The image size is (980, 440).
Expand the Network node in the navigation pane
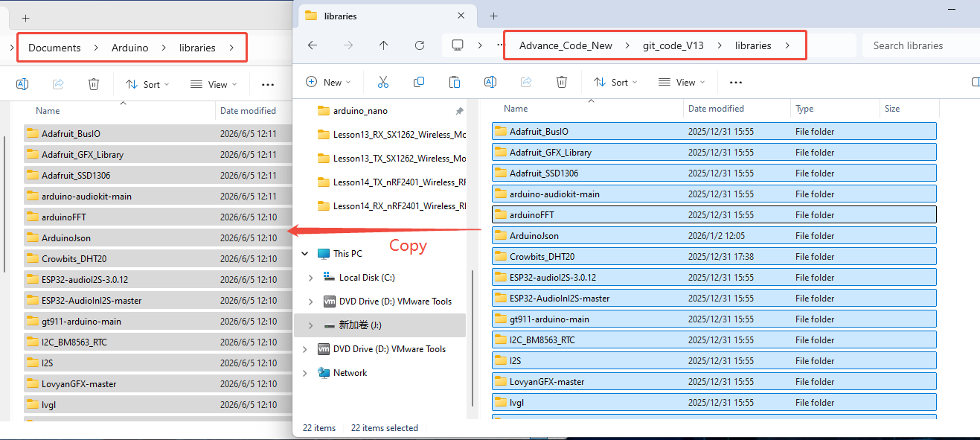point(305,373)
